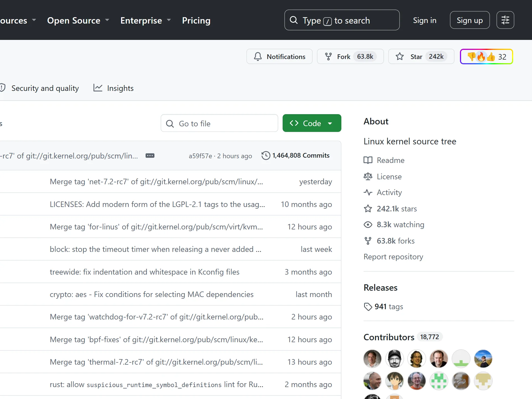
Task: Open commit "treewide: fix indentation and whitespace"
Action: (145, 272)
